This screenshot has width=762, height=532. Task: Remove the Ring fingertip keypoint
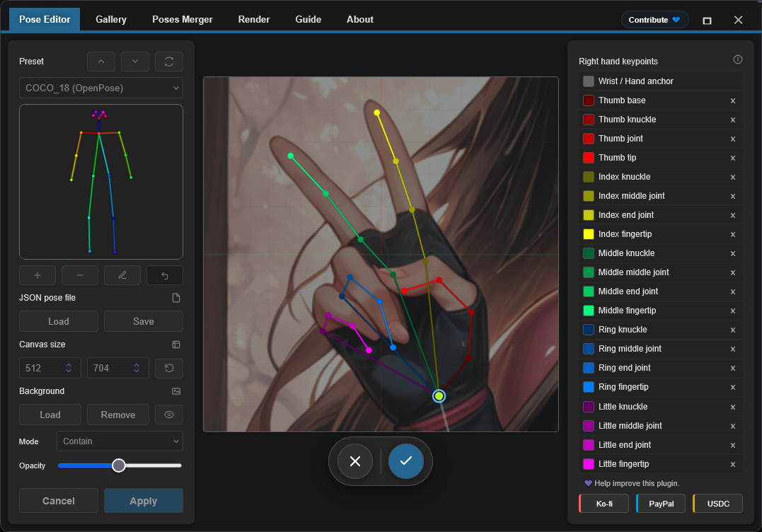[733, 387]
